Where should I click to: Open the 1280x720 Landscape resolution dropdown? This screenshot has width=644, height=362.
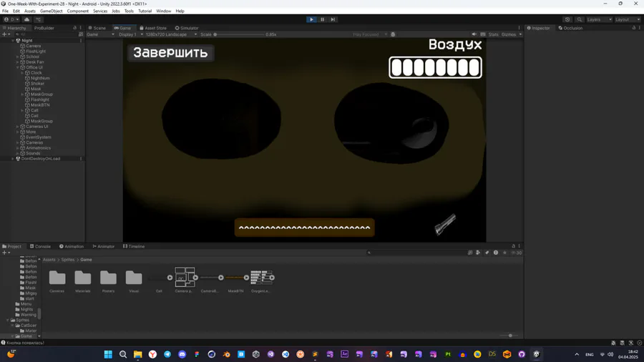point(171,34)
